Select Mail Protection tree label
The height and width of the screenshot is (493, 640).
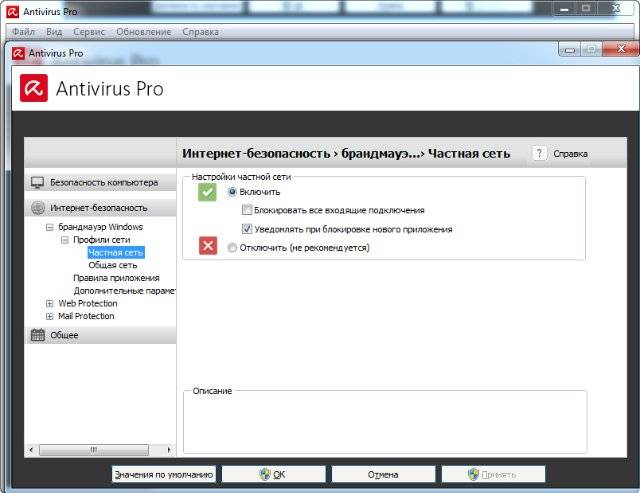click(x=86, y=316)
